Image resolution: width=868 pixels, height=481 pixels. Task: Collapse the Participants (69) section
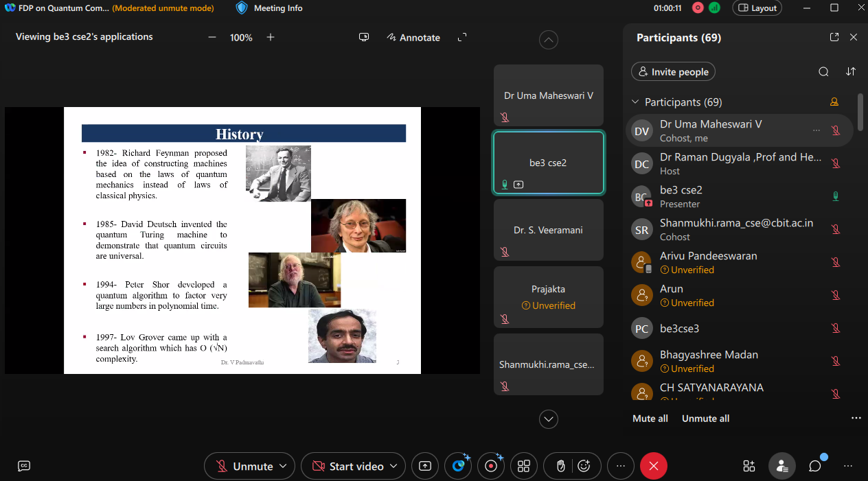click(635, 102)
